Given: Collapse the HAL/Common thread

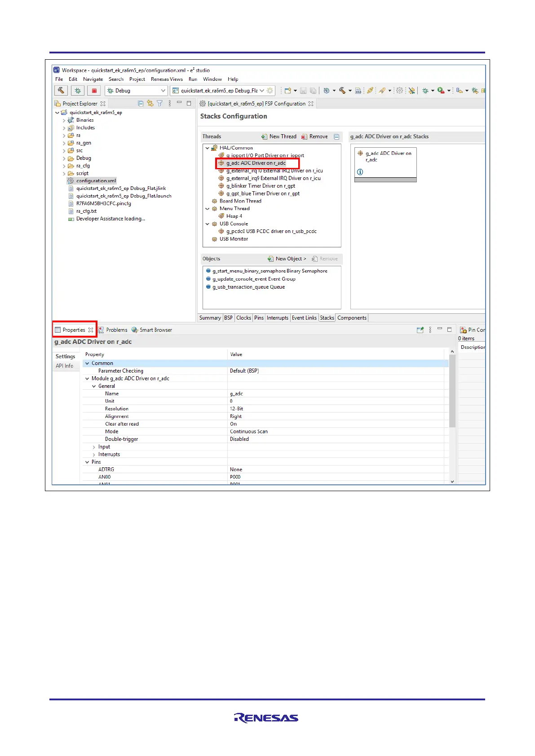Looking at the screenshot, I should (x=207, y=148).
